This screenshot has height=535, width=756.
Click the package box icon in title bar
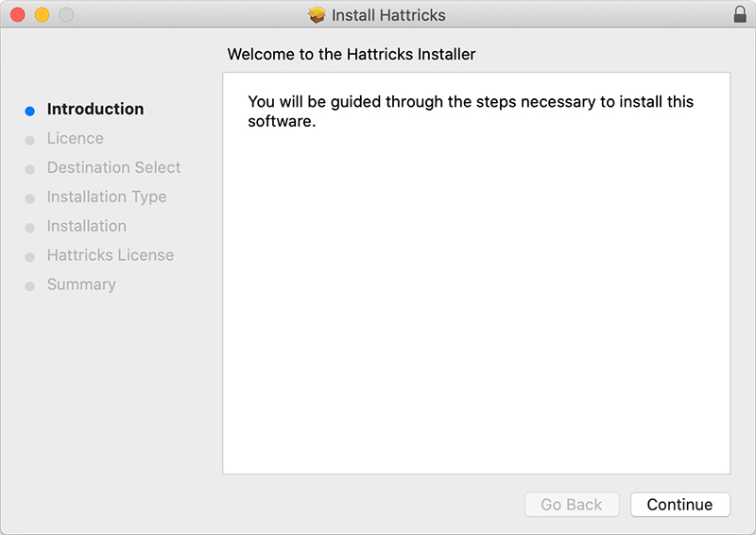pyautogui.click(x=317, y=15)
